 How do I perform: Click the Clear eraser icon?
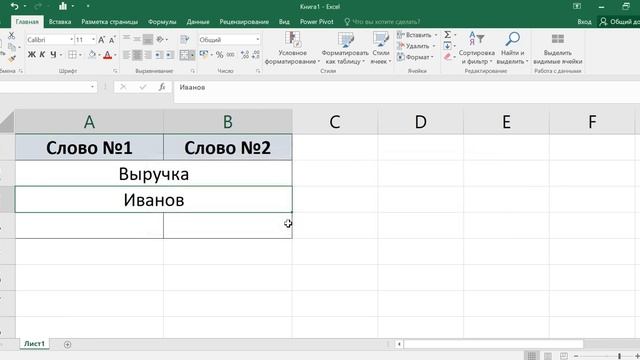pyautogui.click(x=448, y=57)
